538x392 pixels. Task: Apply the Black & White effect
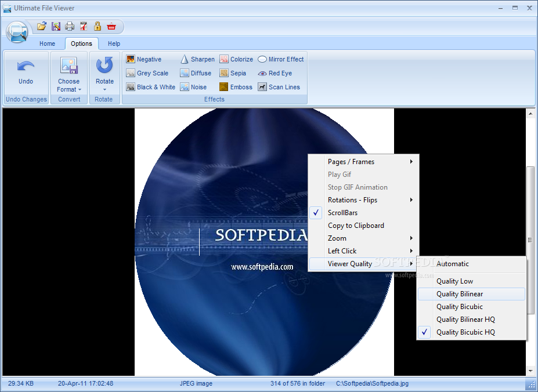[151, 87]
